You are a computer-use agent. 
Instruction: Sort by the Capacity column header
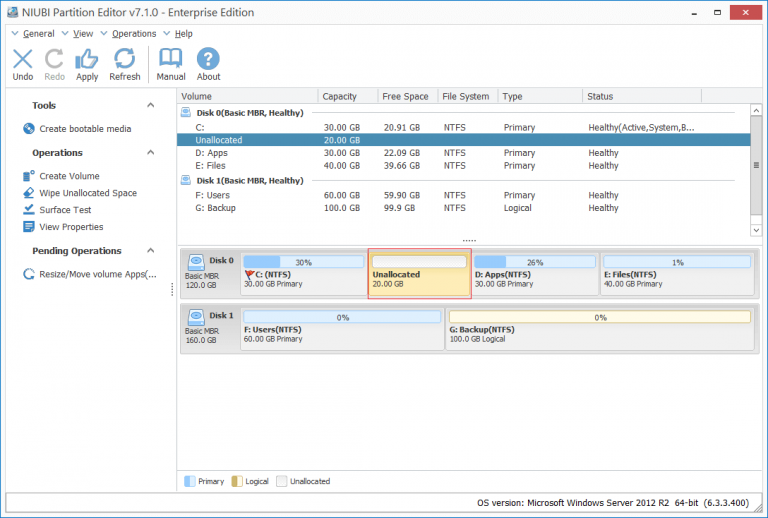pyautogui.click(x=348, y=96)
